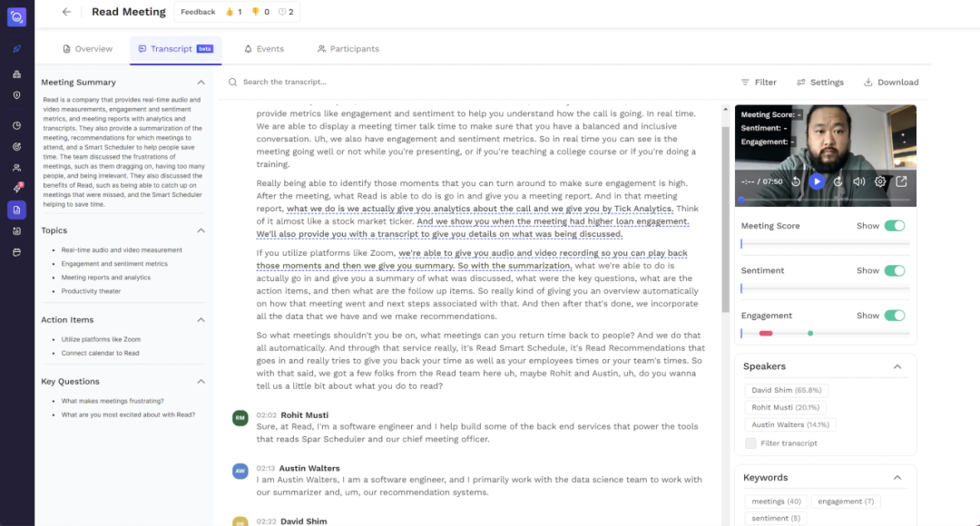The image size is (980, 526).
Task: Open the shield icon in the sidebar
Action: pos(17,95)
